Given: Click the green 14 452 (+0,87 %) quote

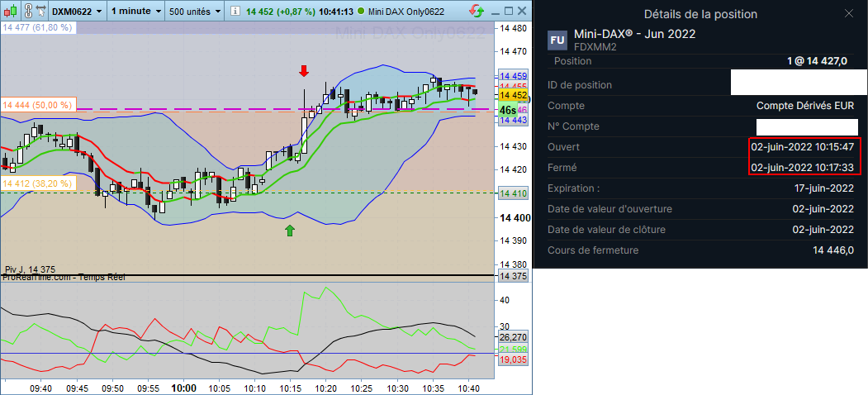Looking at the screenshot, I should coord(279,11).
